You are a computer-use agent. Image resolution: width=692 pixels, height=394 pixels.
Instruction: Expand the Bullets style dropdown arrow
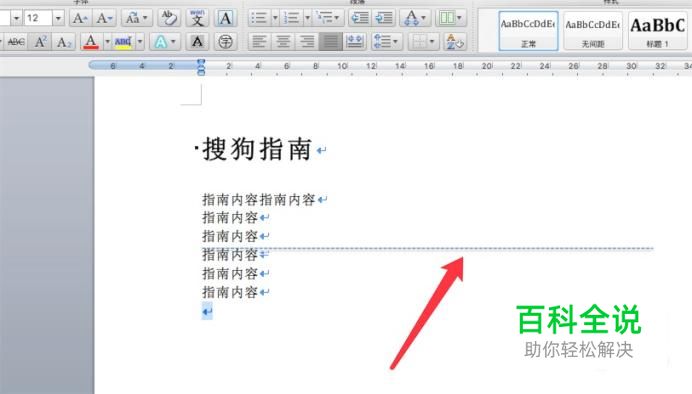coord(275,18)
